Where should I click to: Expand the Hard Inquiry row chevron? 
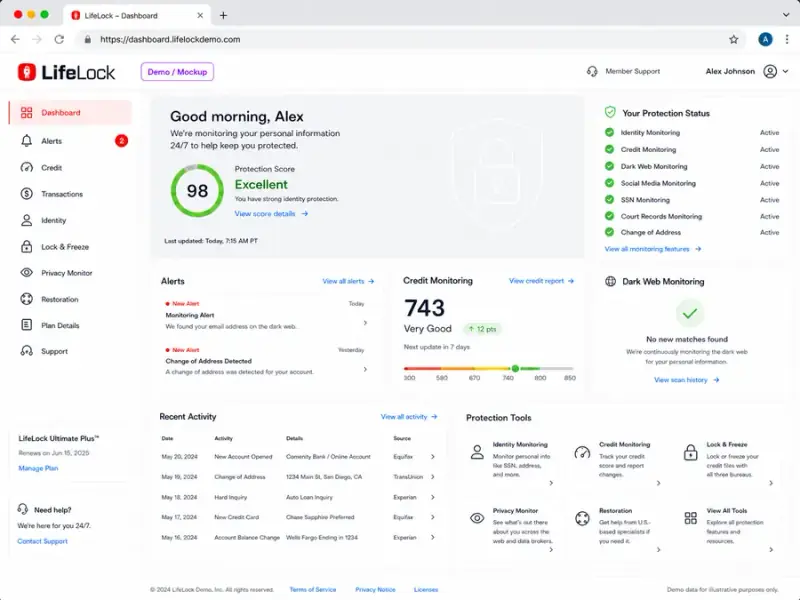[433, 497]
